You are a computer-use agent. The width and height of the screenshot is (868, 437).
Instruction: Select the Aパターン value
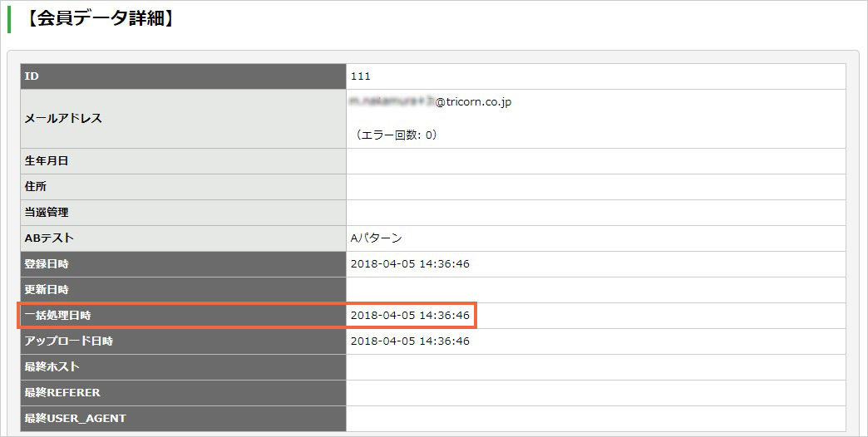click(x=376, y=238)
